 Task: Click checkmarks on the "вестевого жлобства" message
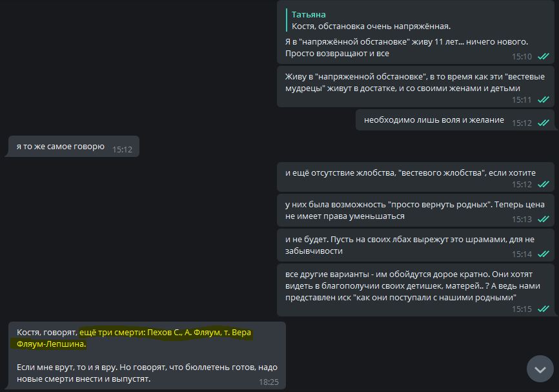[544, 185]
